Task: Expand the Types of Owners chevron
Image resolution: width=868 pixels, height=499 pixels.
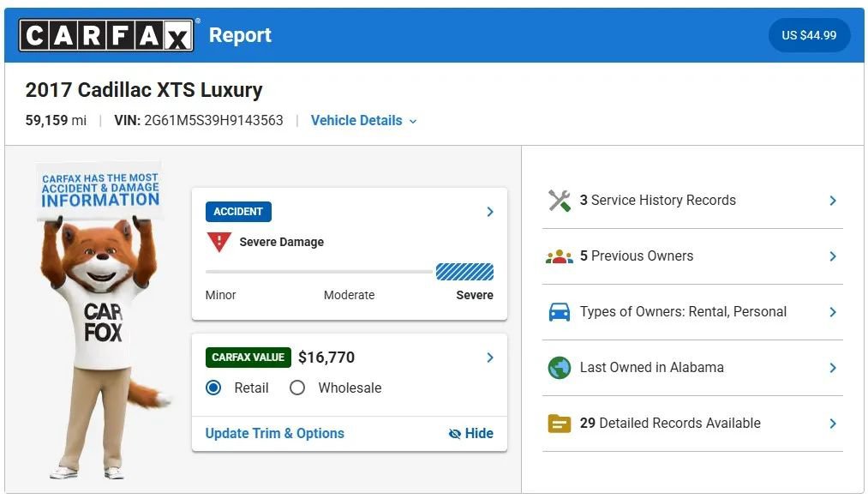Action: tap(833, 312)
